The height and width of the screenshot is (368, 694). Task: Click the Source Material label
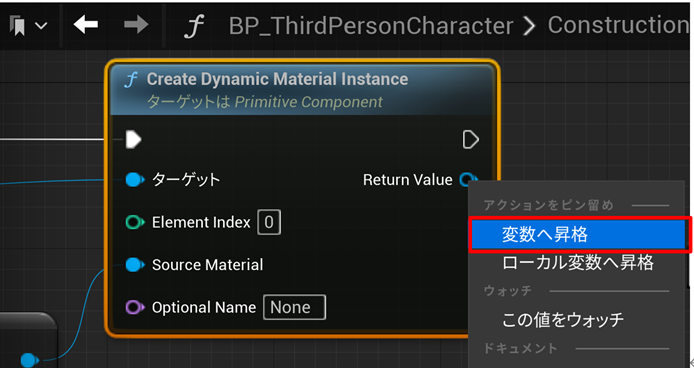coord(207,265)
